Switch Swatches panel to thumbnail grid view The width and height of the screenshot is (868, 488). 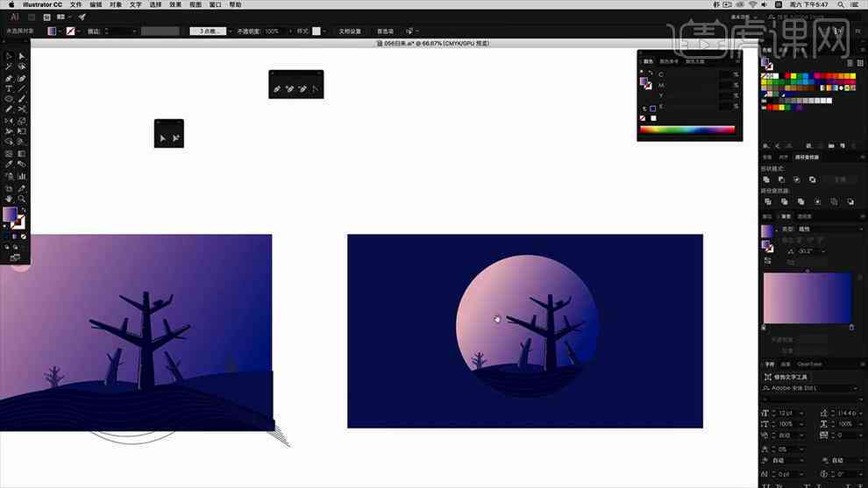point(860,63)
